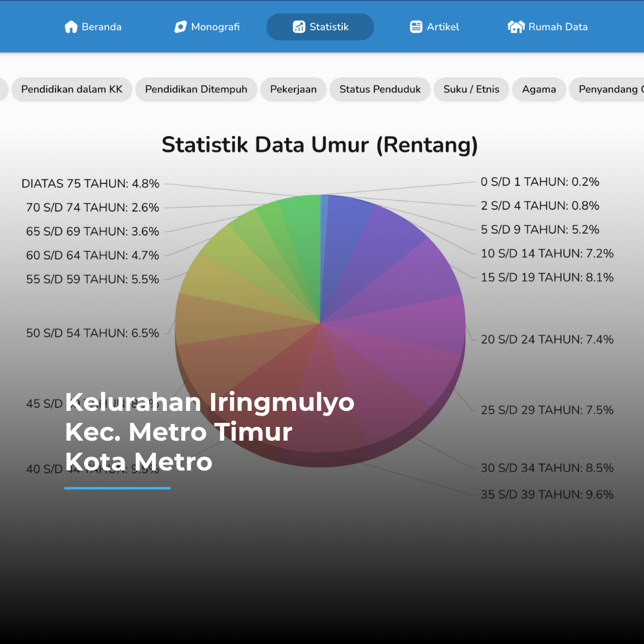Click the Monografi icon

[180, 27]
